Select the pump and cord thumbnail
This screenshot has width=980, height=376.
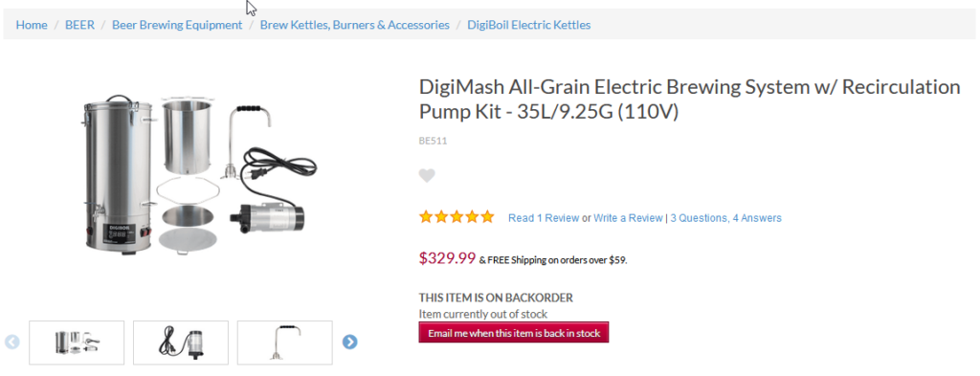[181, 343]
